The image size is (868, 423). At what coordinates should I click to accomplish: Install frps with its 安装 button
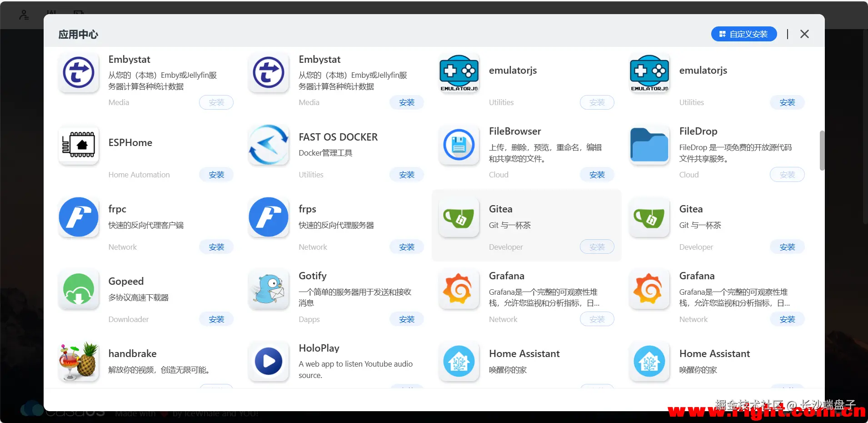(407, 247)
